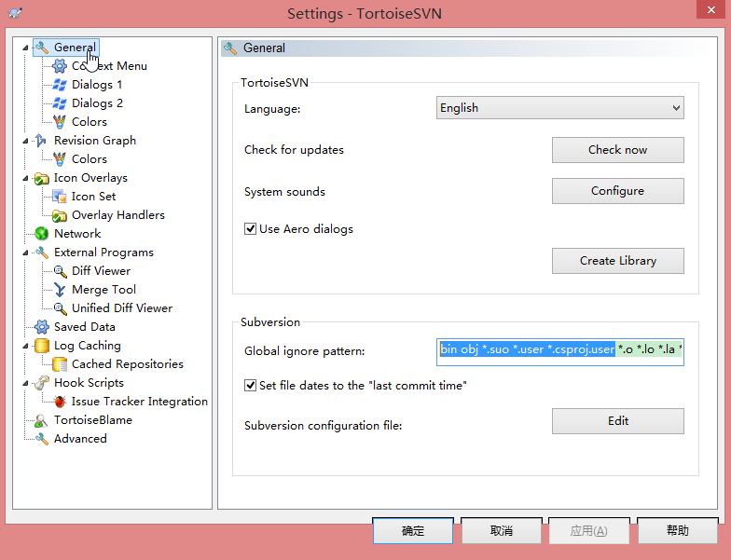Open Diff Viewer tree entry

pyautogui.click(x=101, y=271)
